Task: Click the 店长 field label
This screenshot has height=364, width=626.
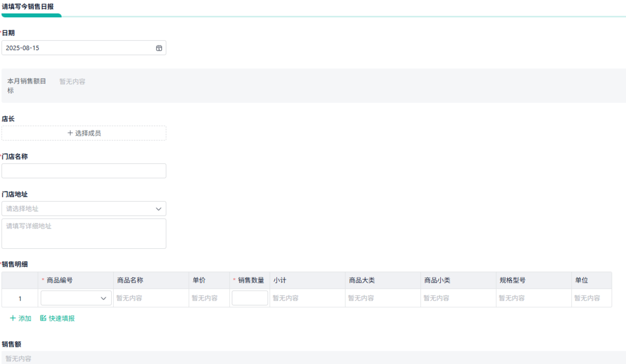Action: pyautogui.click(x=8, y=119)
